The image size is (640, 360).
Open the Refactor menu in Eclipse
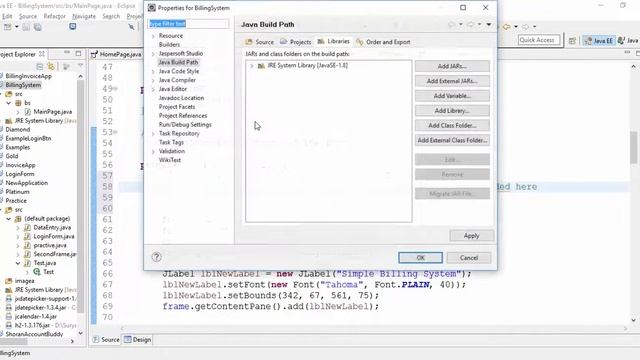55,16
